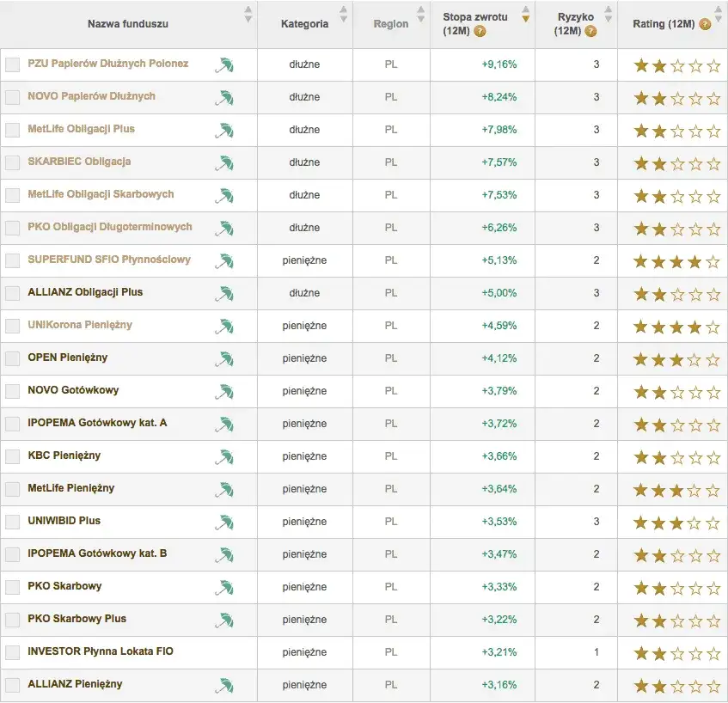This screenshot has width=728, height=703.
Task: Tick checkbox for NOVO Papierów Dłużnych
Action: 13,97
